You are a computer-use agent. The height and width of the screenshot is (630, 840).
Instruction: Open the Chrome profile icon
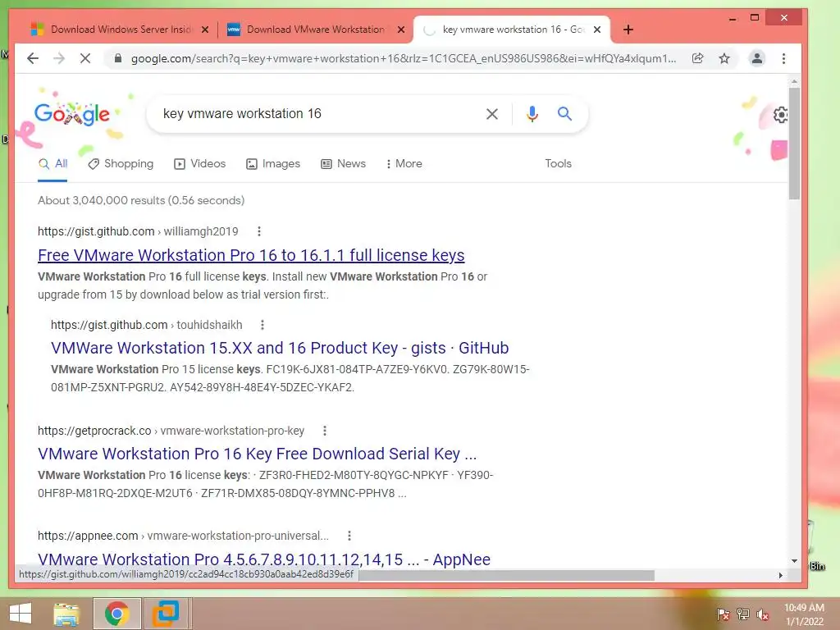click(x=756, y=58)
